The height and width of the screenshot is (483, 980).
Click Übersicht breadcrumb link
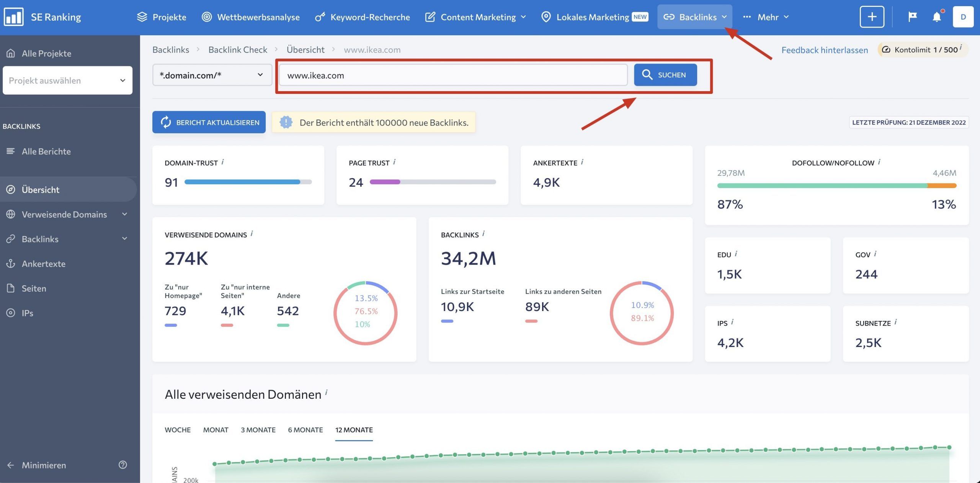pos(305,50)
